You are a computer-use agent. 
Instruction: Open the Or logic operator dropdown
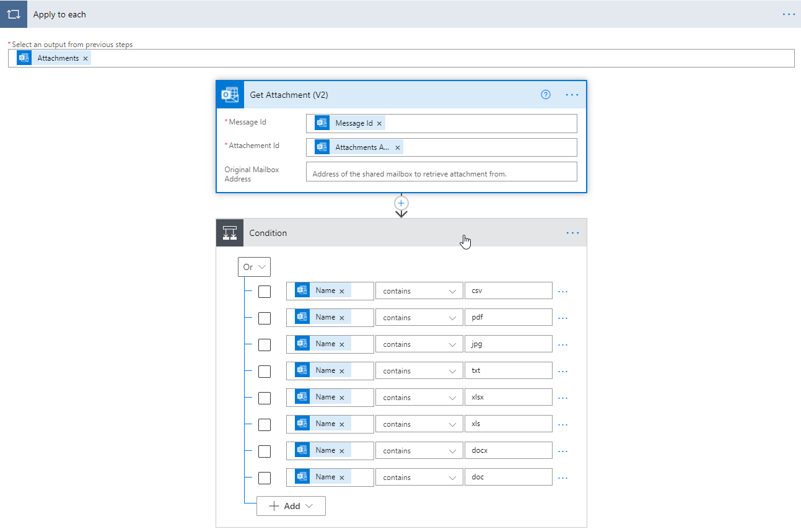[x=254, y=266]
